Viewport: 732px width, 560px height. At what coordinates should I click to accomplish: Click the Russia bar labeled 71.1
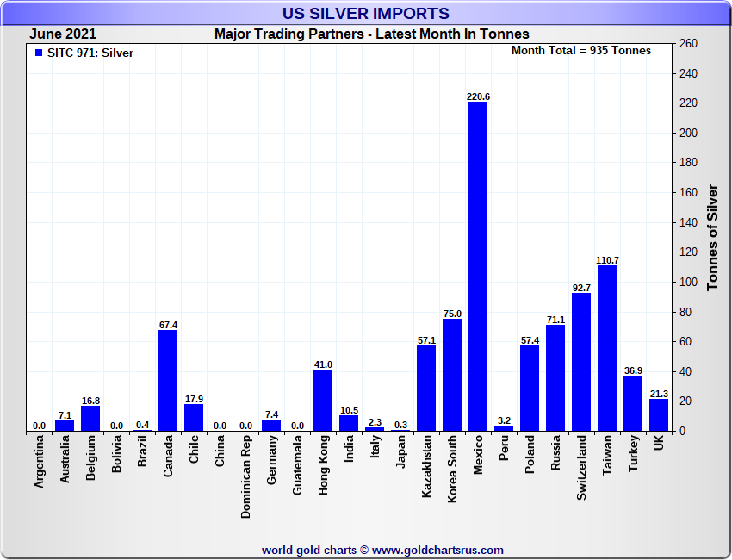pos(555,377)
